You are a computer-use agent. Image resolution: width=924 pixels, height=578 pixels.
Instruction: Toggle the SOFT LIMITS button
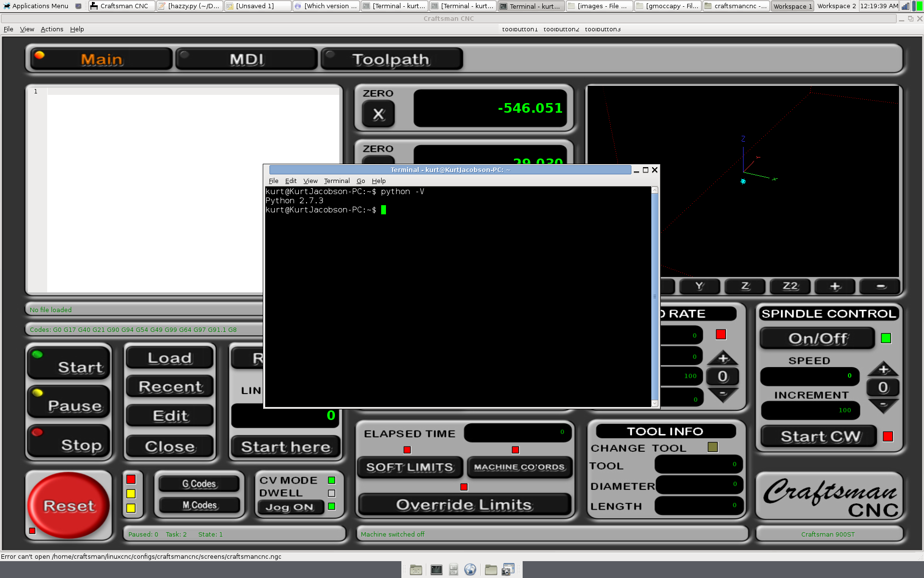pos(410,467)
